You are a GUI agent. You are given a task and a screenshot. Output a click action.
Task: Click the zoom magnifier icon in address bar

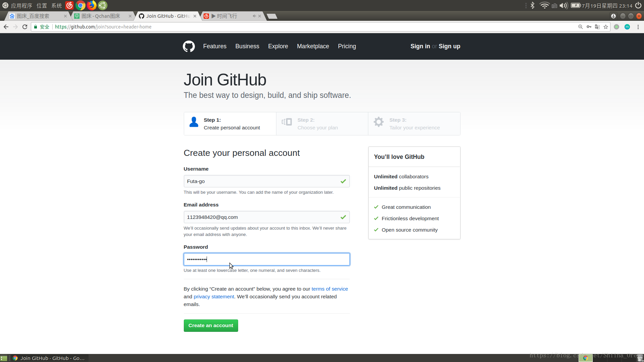pyautogui.click(x=580, y=27)
